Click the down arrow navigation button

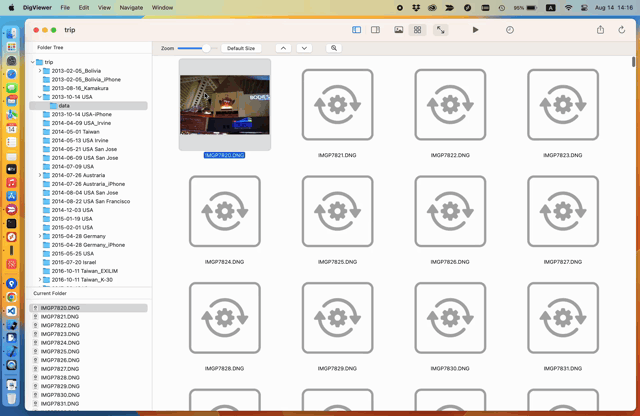coord(304,48)
